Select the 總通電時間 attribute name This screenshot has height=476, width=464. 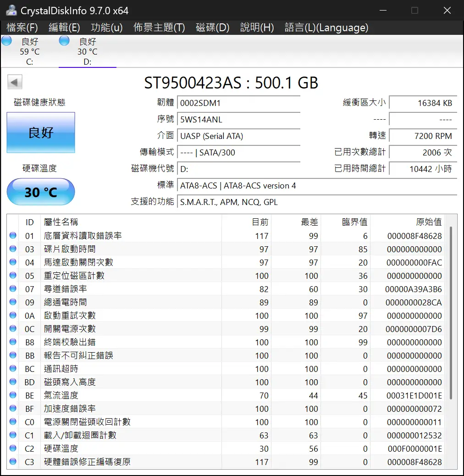coord(65,302)
